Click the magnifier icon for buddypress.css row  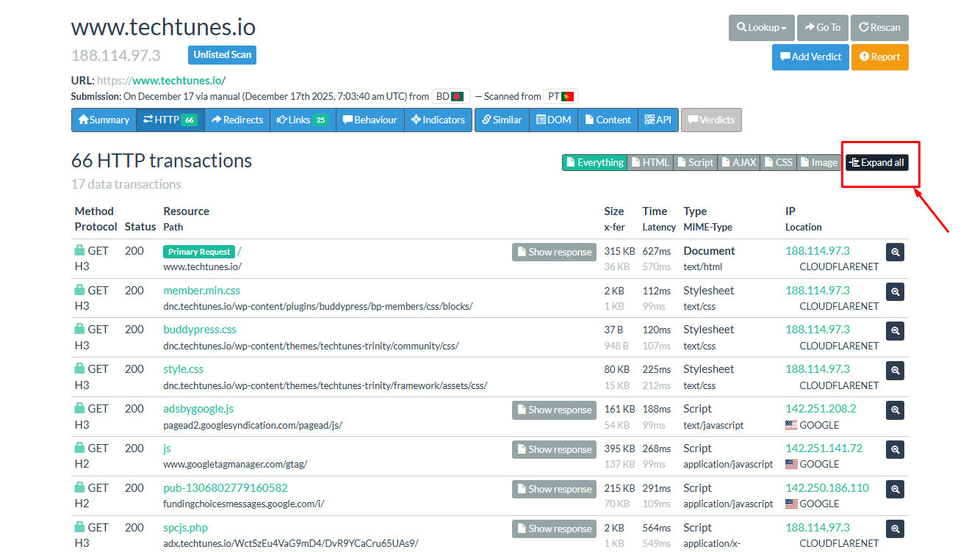coord(895,331)
